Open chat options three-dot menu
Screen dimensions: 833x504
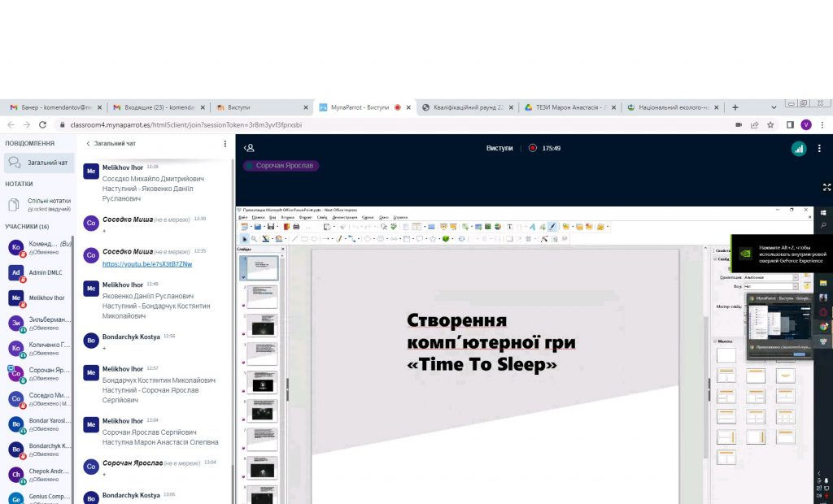pos(225,144)
